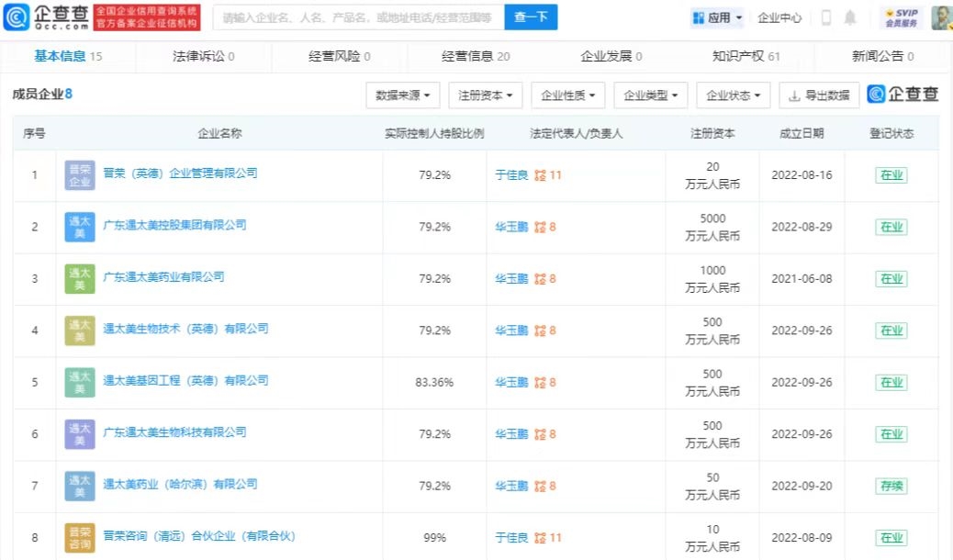Click the Qcc 企查查 logo in header
Screen dimensions: 953x560
[46, 17]
